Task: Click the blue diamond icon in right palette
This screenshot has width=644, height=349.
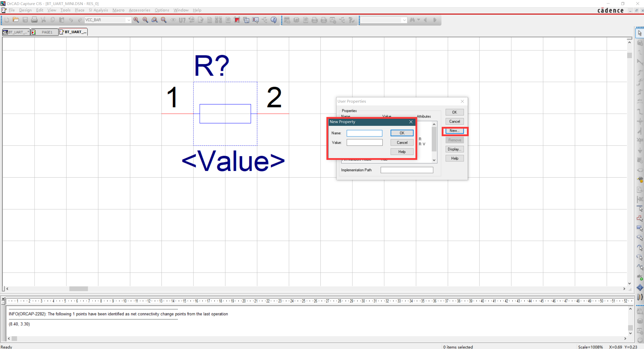Action: pyautogui.click(x=640, y=287)
